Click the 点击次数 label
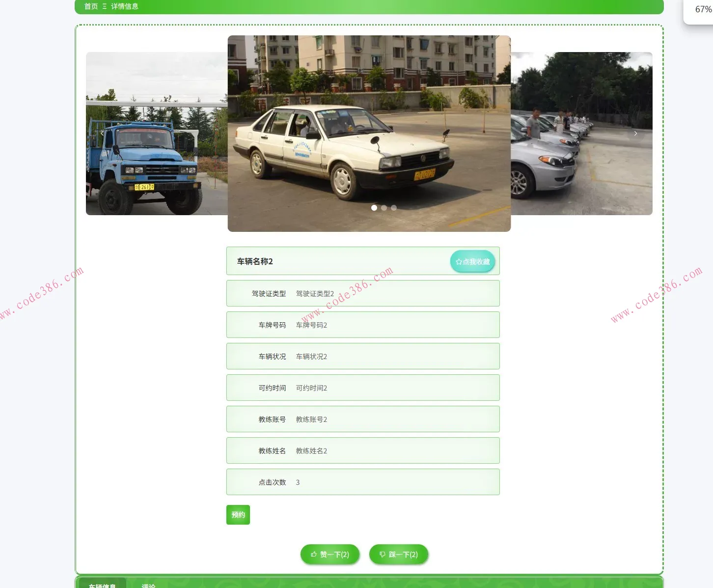Viewport: 713px width, 588px height. [x=272, y=482]
